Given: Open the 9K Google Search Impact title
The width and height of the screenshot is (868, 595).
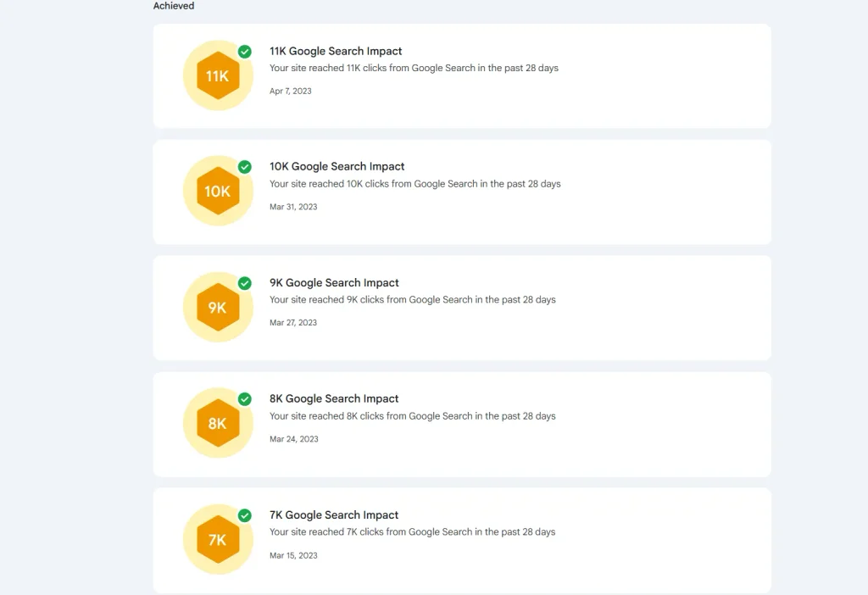Looking at the screenshot, I should tap(334, 282).
